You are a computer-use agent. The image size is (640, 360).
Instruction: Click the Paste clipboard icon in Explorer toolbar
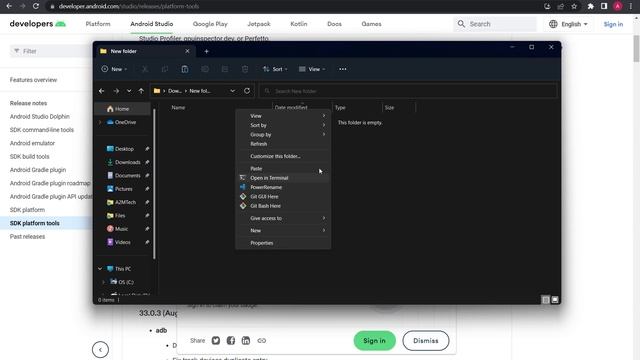[x=185, y=69]
